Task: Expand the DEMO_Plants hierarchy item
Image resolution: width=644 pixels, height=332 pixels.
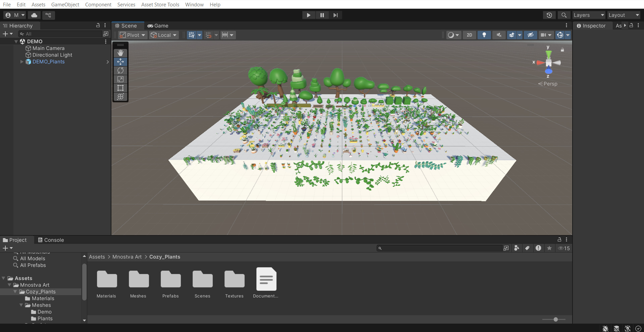Action: pos(22,62)
